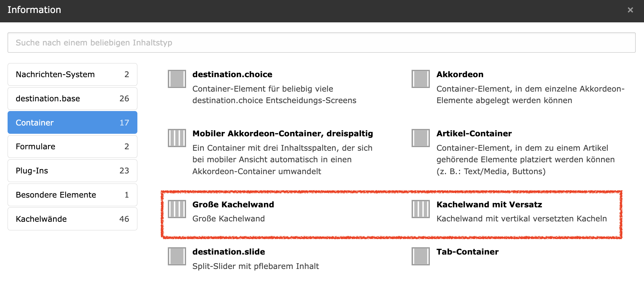Viewport: 644px width, 287px height.
Task: Click the content type search field
Action: 321,43
